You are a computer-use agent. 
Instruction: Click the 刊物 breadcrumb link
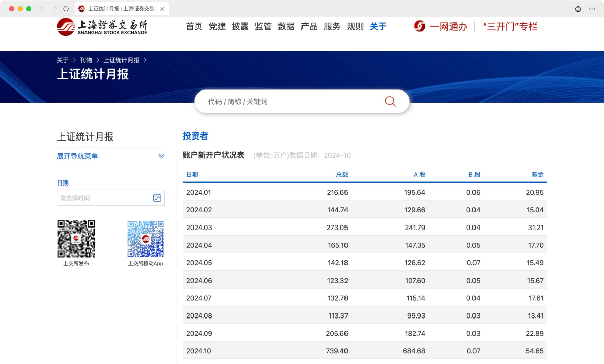[86, 60]
